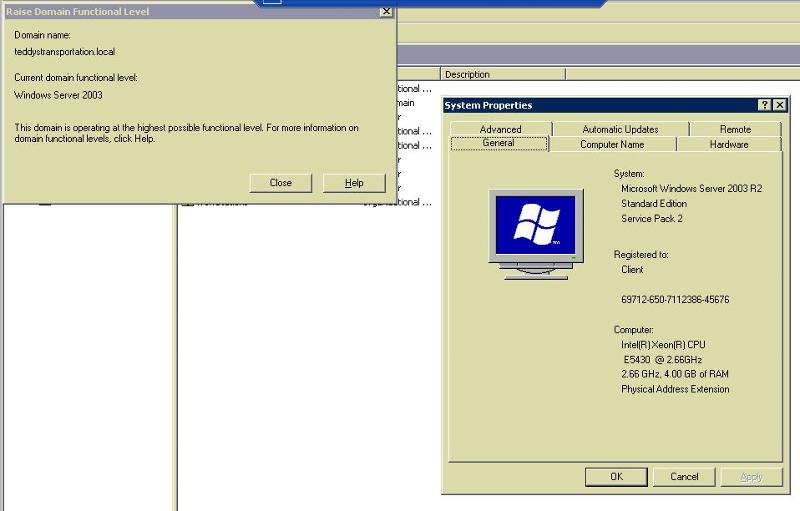Click Cancel in System Properties

(x=684, y=476)
